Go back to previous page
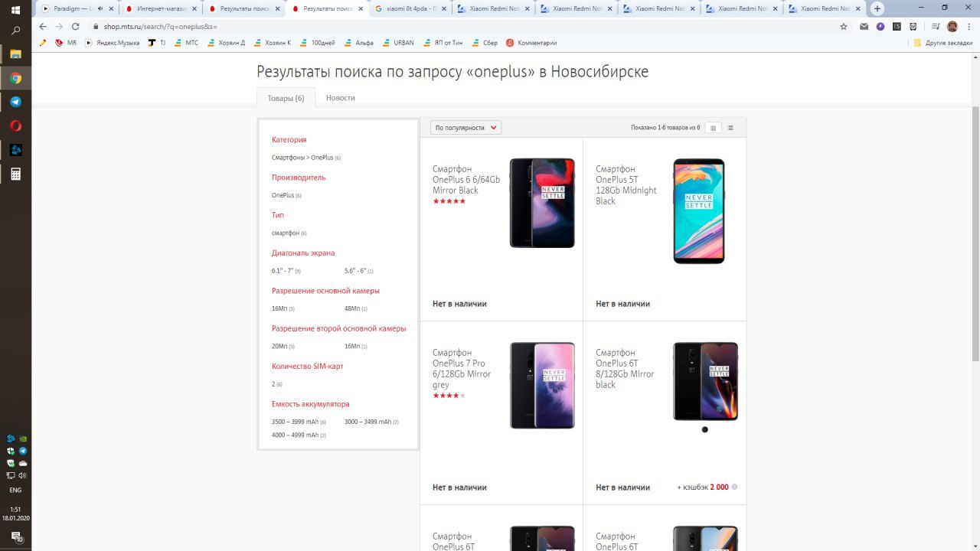Screen dimensions: 980x551 [x=43, y=26]
